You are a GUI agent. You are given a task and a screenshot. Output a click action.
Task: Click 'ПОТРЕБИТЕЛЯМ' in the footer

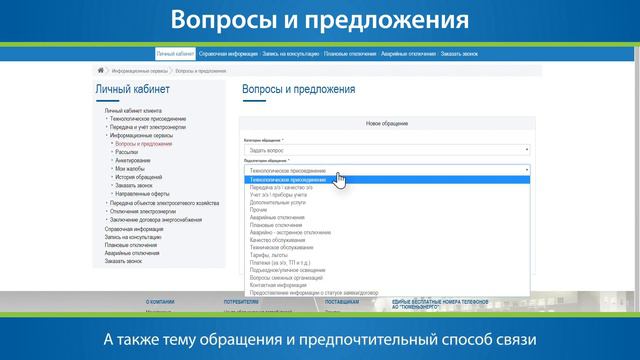[x=241, y=302]
